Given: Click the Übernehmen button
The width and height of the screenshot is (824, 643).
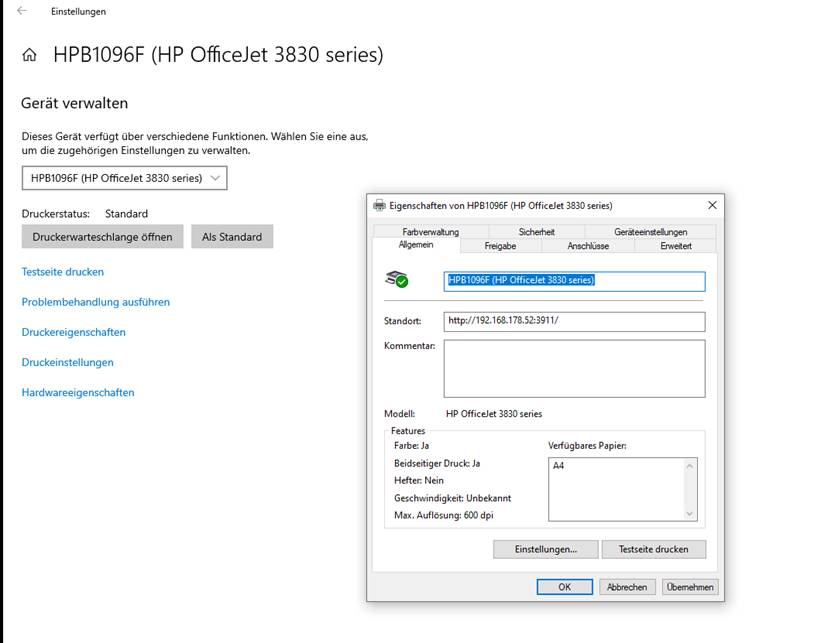Looking at the screenshot, I should point(690,587).
